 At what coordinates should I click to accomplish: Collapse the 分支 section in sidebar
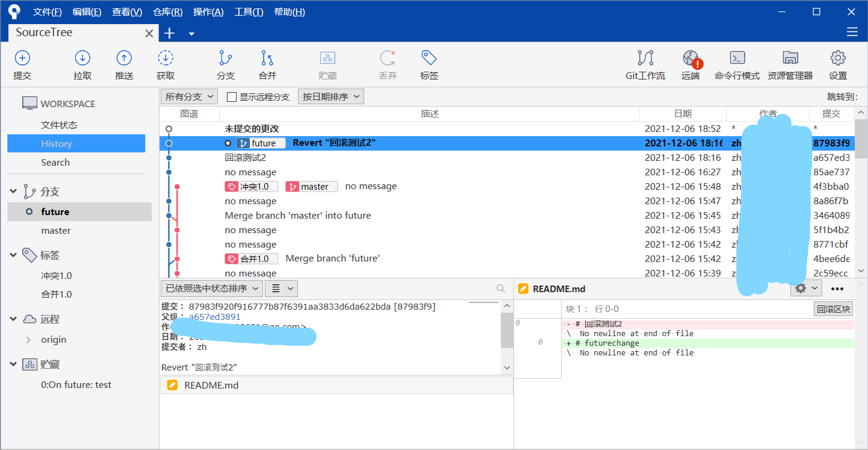13,192
